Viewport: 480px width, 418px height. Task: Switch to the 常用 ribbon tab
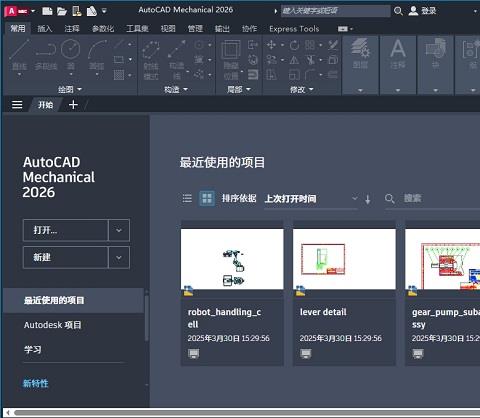click(x=18, y=29)
